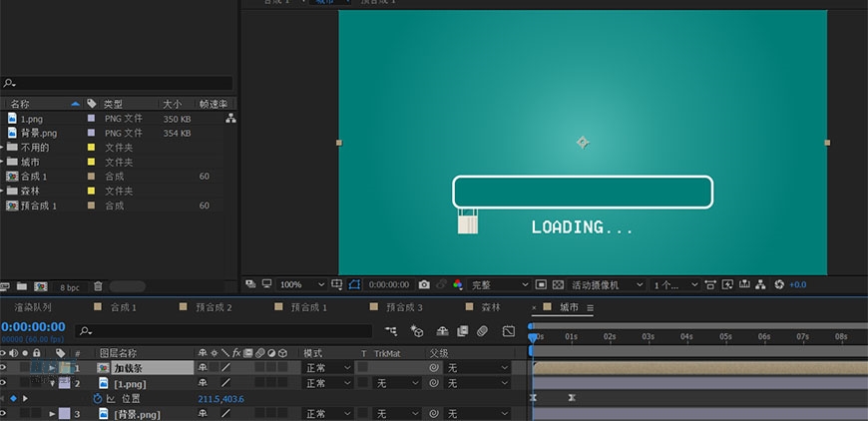Hide the [1.png] layer eye
868x421 pixels.
3,382
